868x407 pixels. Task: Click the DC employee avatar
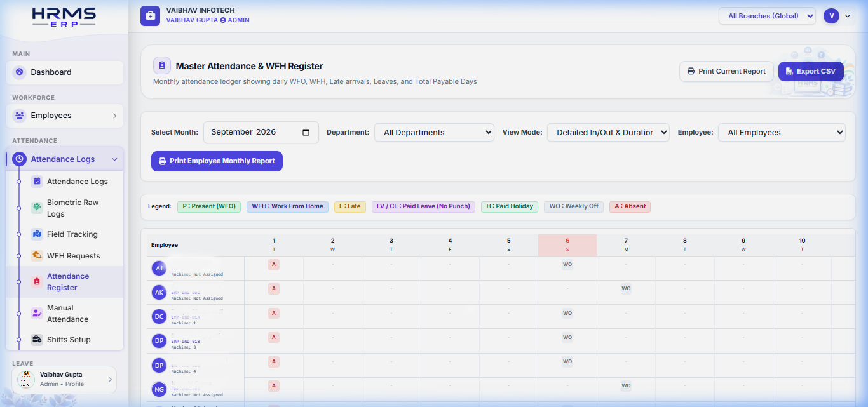[159, 317]
